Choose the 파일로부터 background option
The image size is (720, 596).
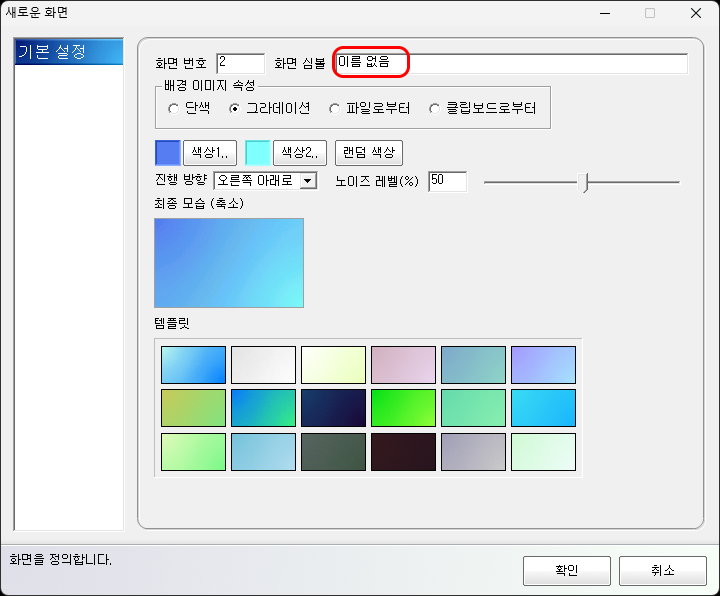(336, 108)
